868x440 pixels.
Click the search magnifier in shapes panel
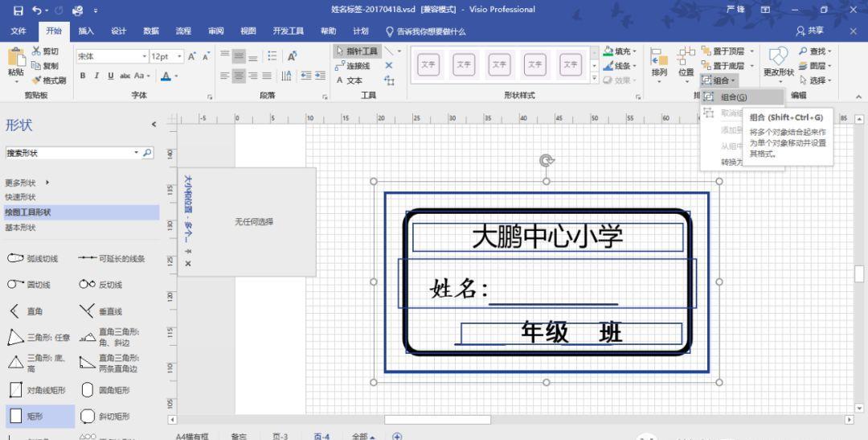point(147,153)
